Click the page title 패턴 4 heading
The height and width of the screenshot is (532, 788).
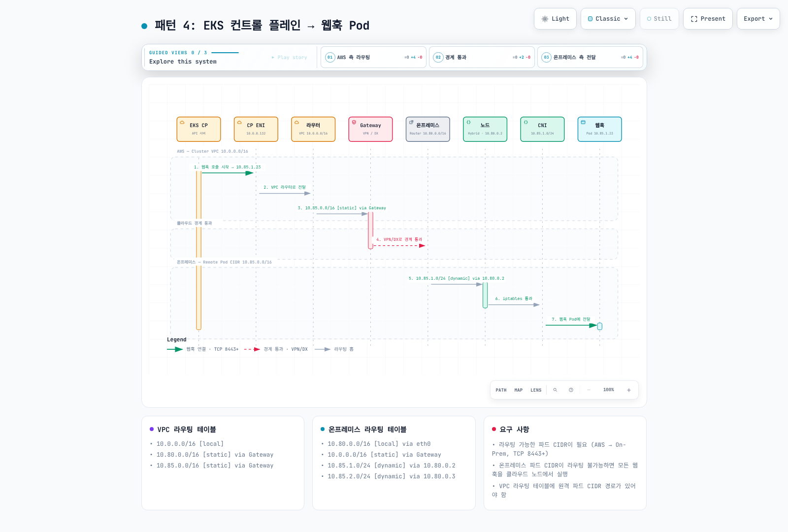coord(262,26)
